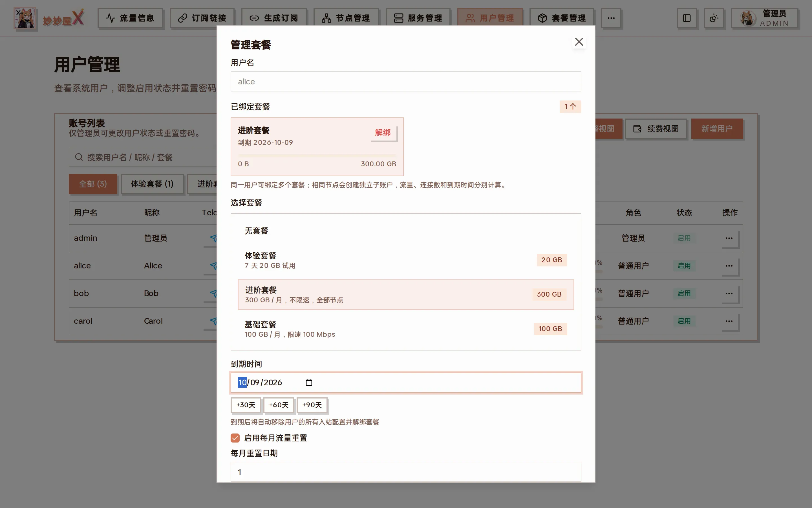The height and width of the screenshot is (508, 812).
Task: Open the 管理员 ADMIN avatar menu
Action: (764, 18)
